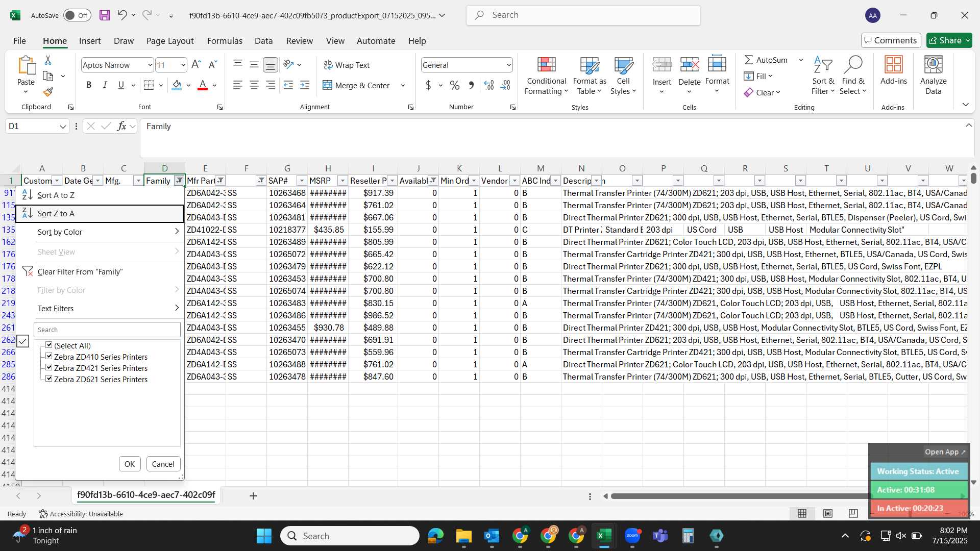This screenshot has width=980, height=551.
Task: Click Cancel in filter menu
Action: click(163, 464)
